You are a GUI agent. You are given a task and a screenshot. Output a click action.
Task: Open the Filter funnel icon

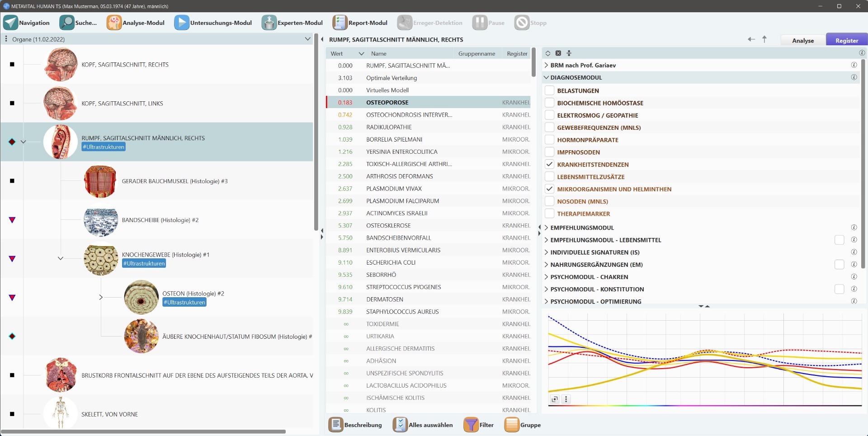coord(471,425)
